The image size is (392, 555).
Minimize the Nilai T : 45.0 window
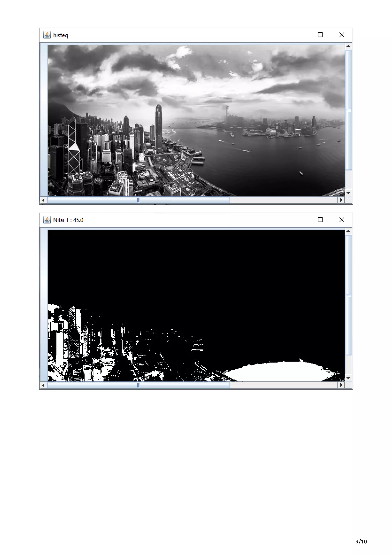click(299, 220)
